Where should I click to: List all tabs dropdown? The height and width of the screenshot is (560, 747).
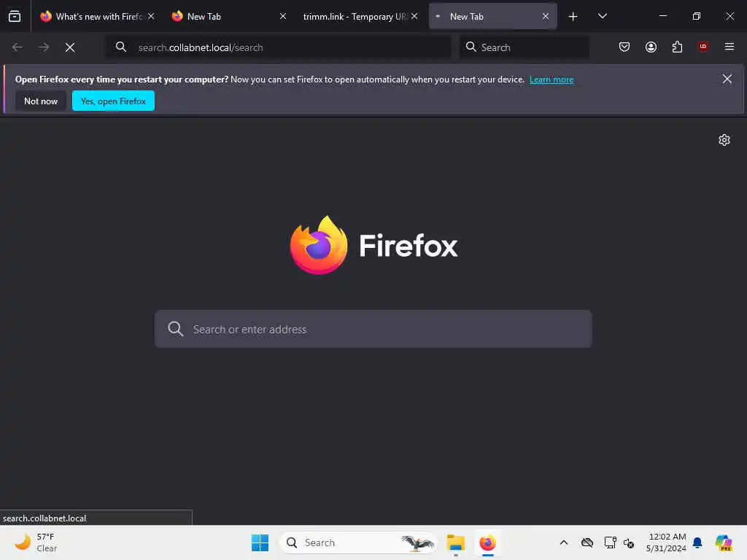(602, 17)
